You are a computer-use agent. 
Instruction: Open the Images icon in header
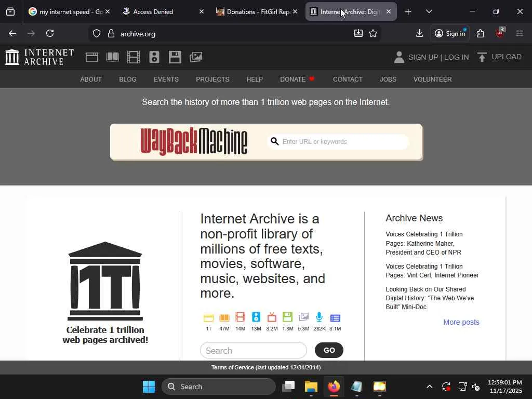[196, 57]
